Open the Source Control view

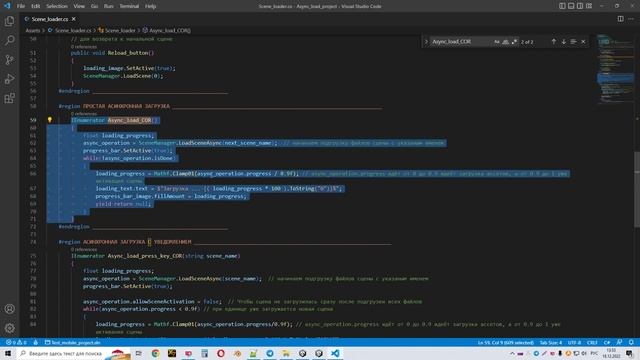click(9, 60)
